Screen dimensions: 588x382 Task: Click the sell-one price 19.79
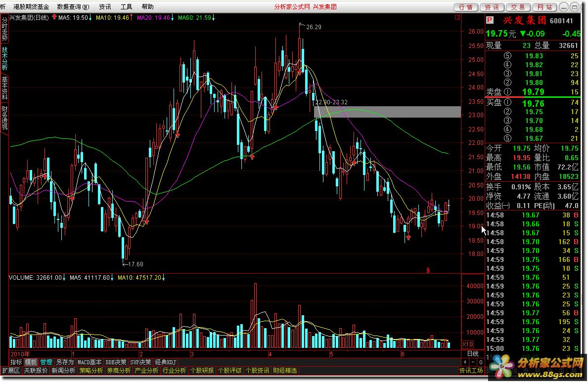[533, 92]
